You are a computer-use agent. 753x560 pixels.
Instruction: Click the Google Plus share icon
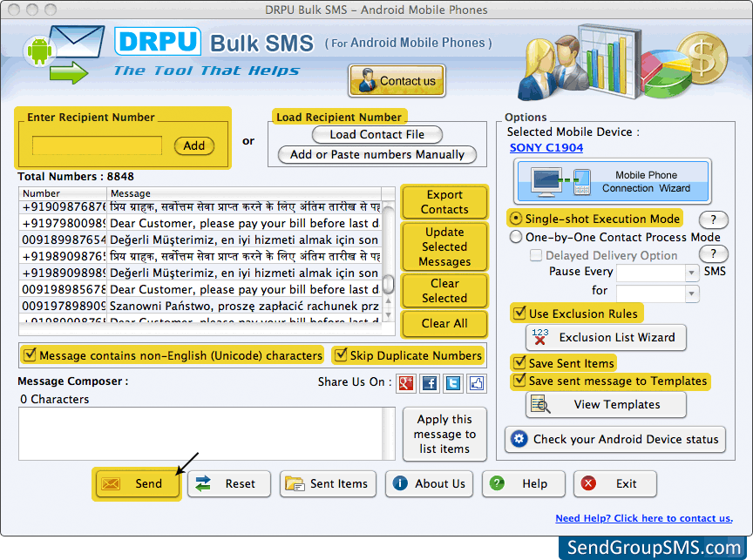pos(406,383)
